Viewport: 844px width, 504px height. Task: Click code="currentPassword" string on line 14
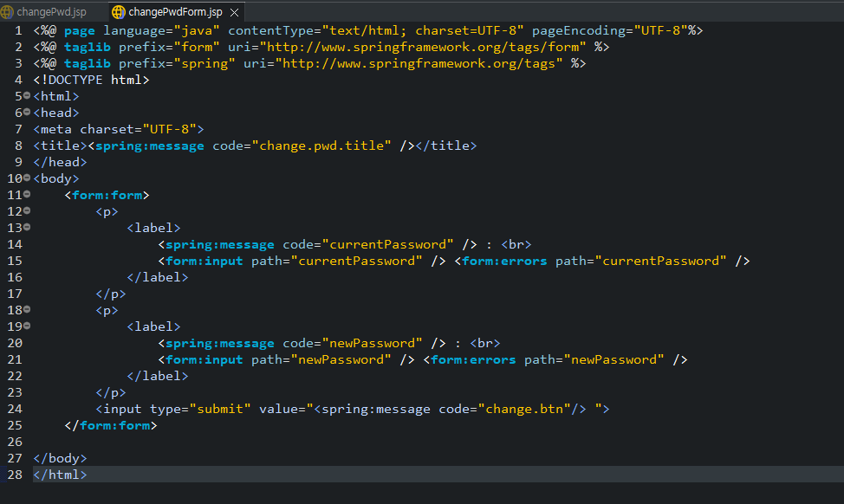(x=387, y=244)
